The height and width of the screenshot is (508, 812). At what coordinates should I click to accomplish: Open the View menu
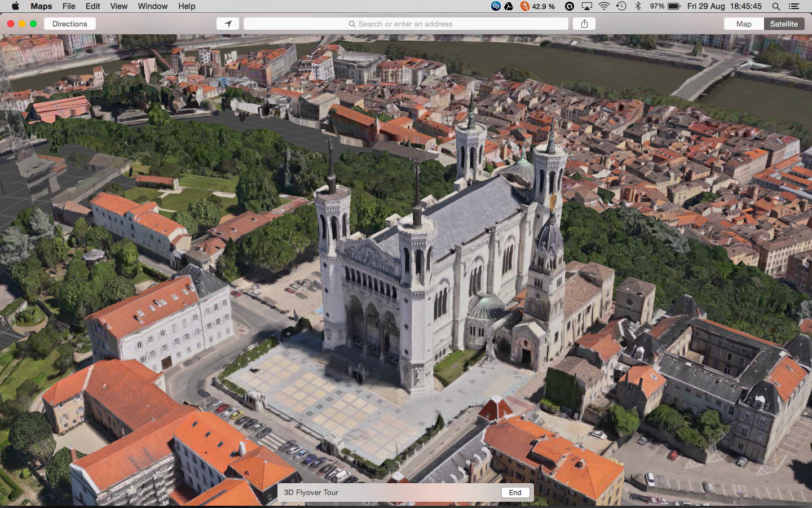point(118,6)
